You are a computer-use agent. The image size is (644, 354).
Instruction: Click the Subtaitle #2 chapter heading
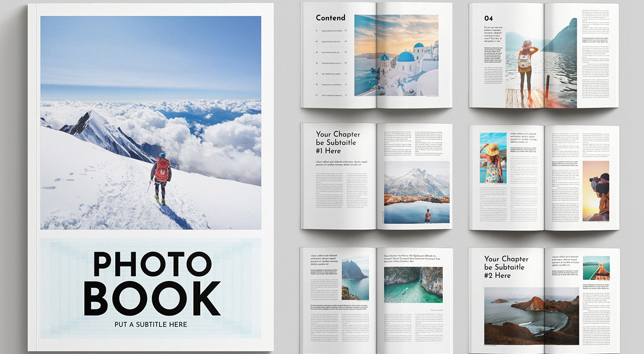click(x=506, y=267)
